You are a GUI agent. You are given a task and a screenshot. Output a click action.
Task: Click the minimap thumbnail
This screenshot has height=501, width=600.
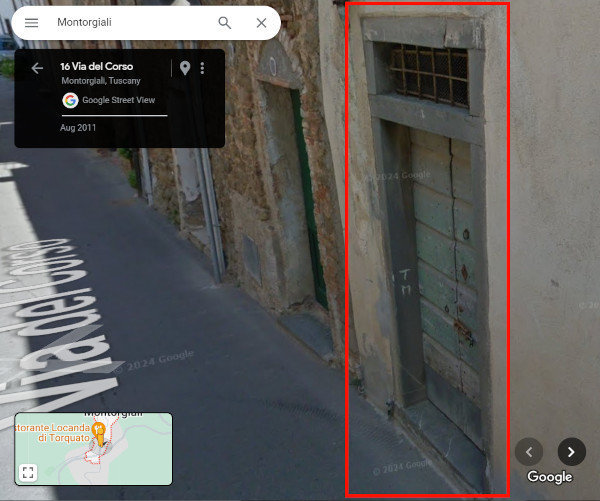(93, 449)
